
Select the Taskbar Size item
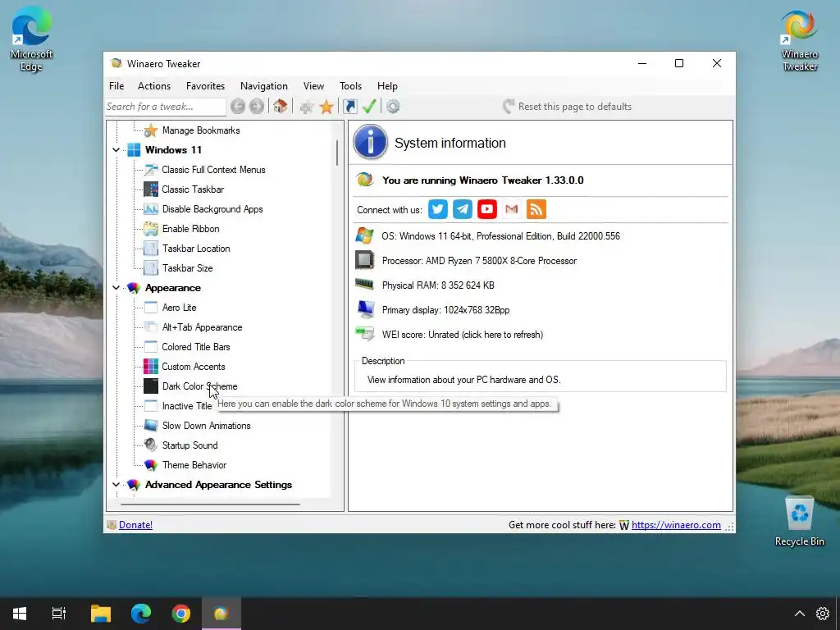(188, 268)
